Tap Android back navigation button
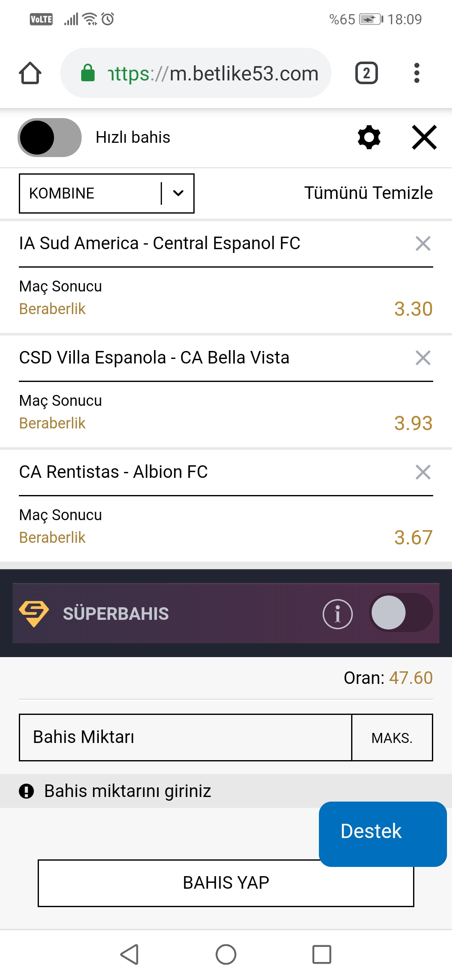This screenshot has height=980, width=452. point(129,954)
